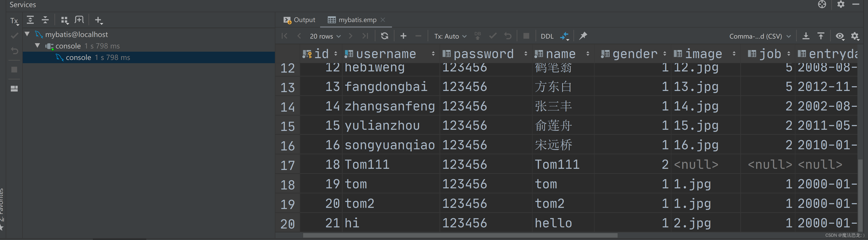Select row number 15 in the gutter
868x240 pixels.
[288, 126]
